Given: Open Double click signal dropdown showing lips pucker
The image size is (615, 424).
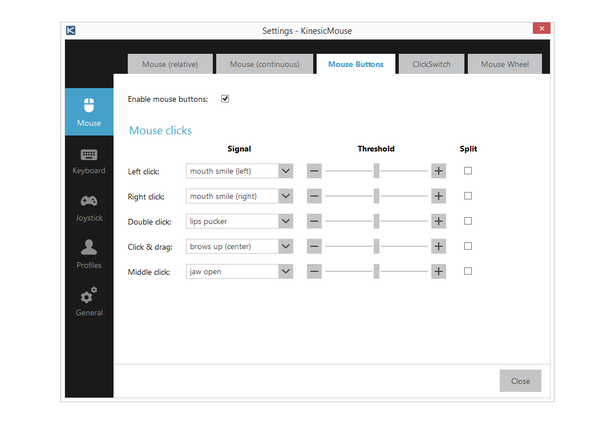Looking at the screenshot, I should tap(239, 221).
